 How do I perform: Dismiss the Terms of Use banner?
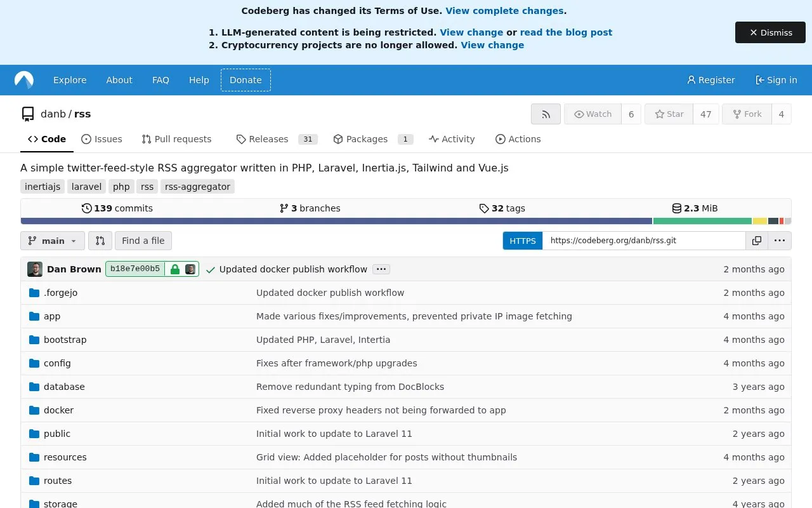click(x=770, y=32)
